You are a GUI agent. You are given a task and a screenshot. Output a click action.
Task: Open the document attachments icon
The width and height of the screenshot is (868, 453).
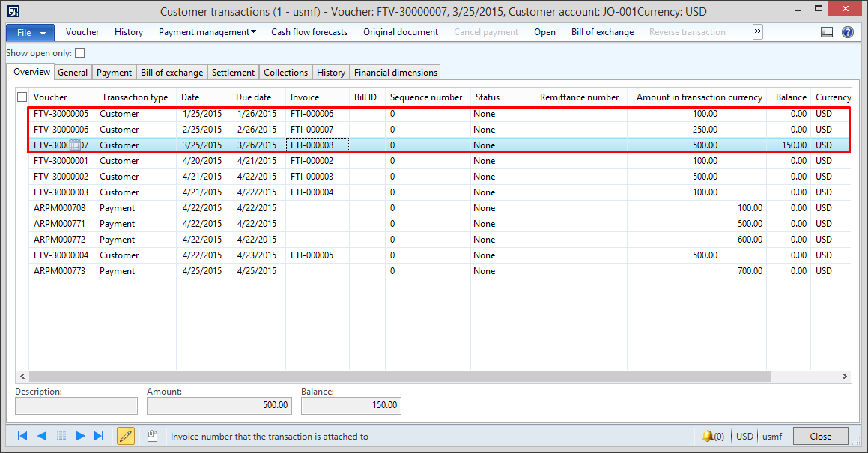152,435
